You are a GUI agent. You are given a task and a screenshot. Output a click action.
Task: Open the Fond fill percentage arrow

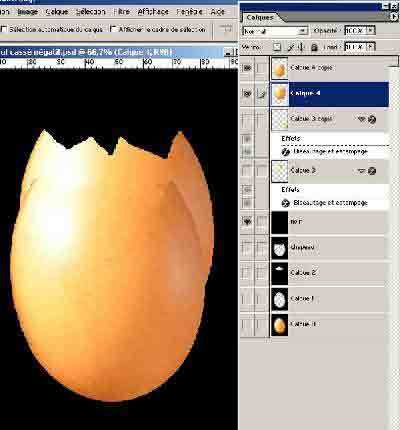[x=371, y=47]
